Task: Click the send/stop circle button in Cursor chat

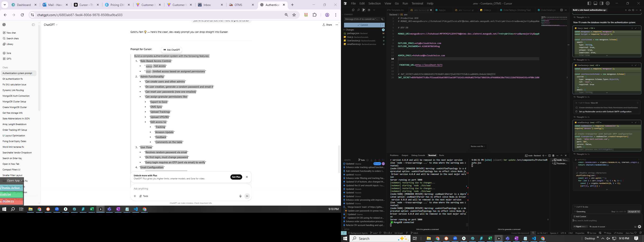Action: point(639,227)
